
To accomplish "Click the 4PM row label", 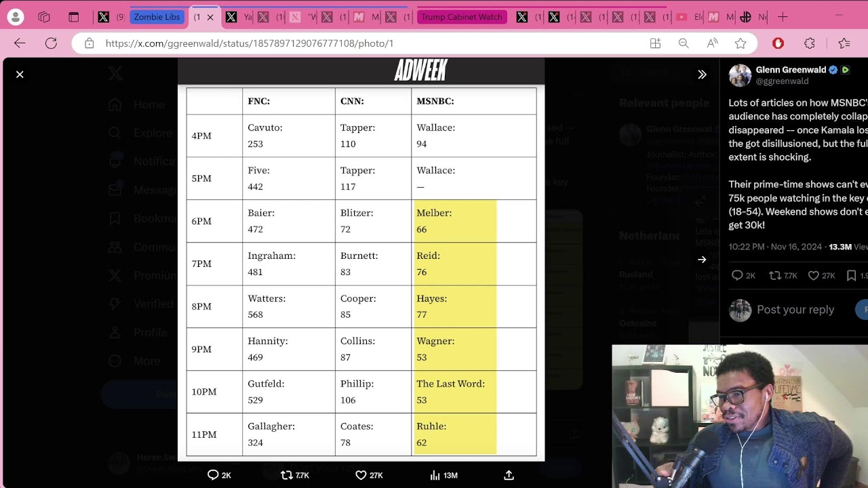I will 201,136.
